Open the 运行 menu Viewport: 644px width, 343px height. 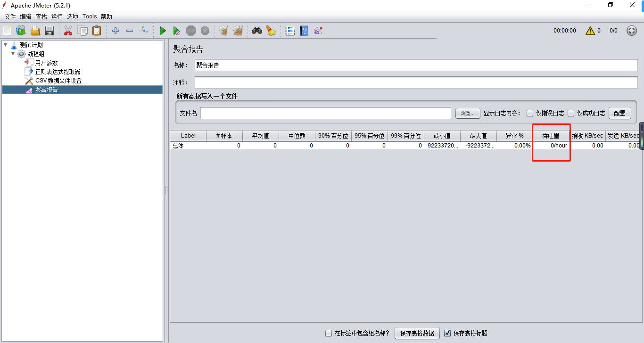(x=57, y=16)
